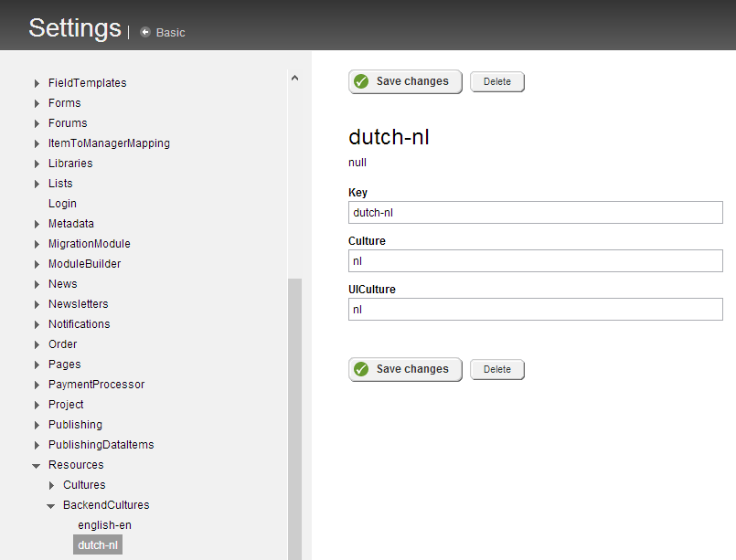736x560 pixels.
Task: Click the green checkmark on bottom Save changes
Action: [x=361, y=370]
